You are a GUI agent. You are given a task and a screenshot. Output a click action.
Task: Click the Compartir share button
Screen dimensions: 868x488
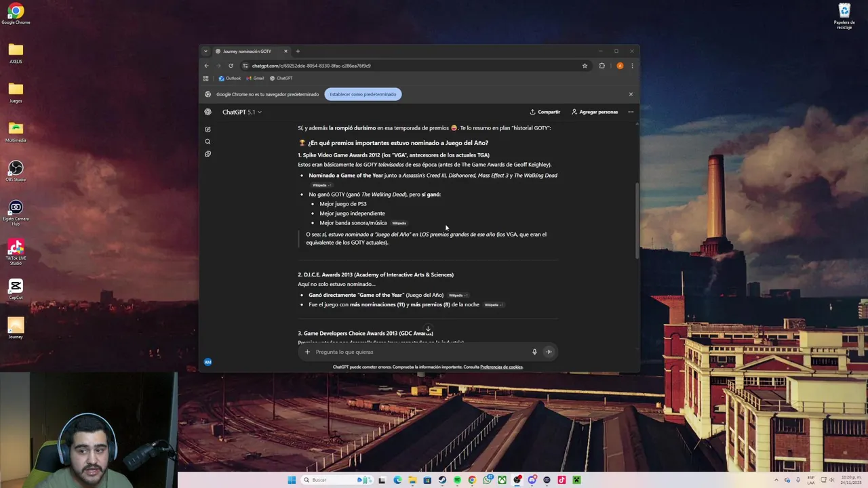click(x=545, y=112)
